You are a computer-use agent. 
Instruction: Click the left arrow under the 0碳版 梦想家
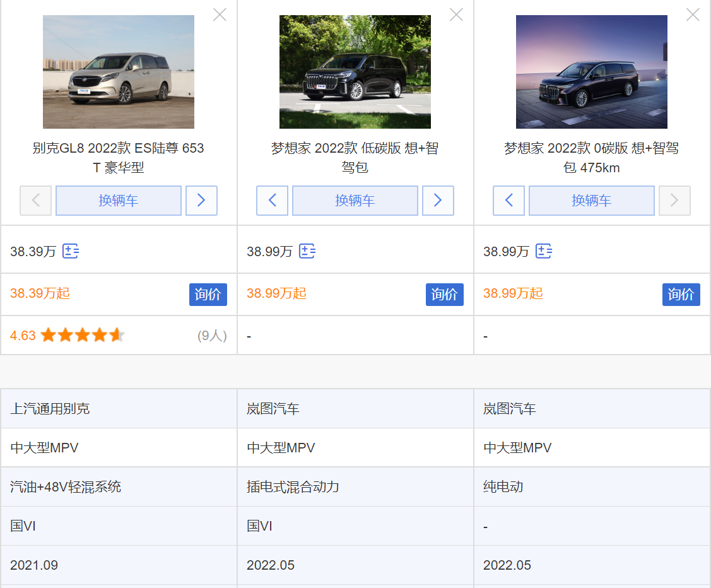[508, 201]
